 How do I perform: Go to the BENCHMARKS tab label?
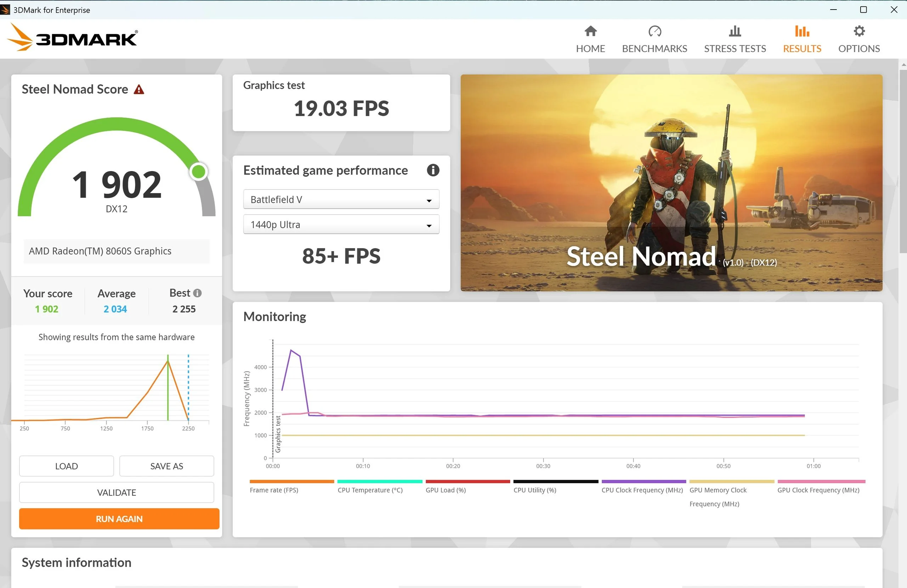(x=654, y=49)
